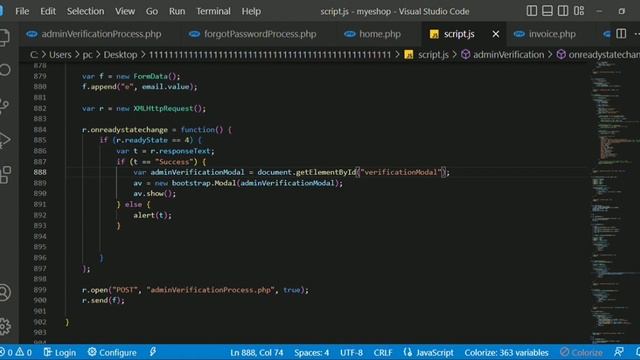Close the script.js tab
Image resolution: width=640 pixels, height=360 pixels.
[x=496, y=34]
